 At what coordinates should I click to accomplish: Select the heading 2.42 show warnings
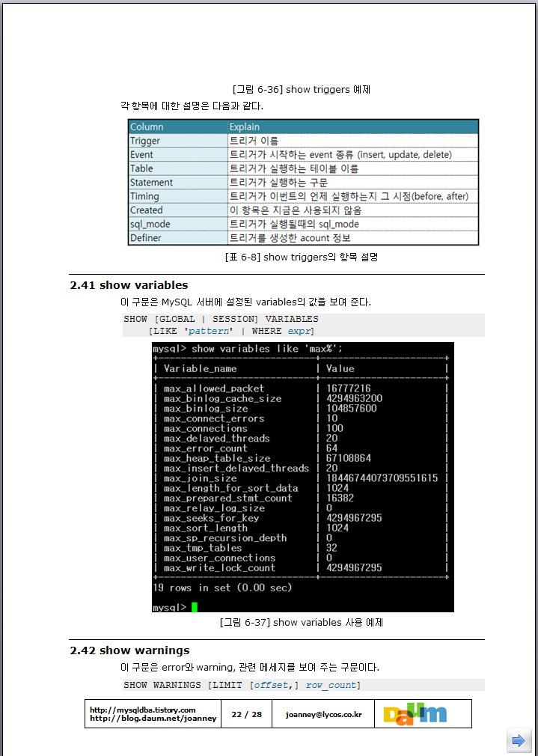[129, 650]
